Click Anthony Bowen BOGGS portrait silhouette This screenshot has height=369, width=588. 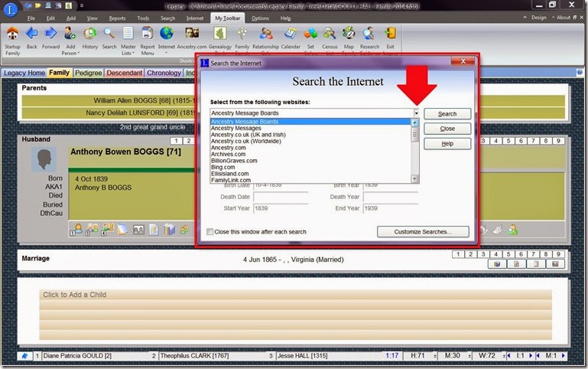coord(44,159)
